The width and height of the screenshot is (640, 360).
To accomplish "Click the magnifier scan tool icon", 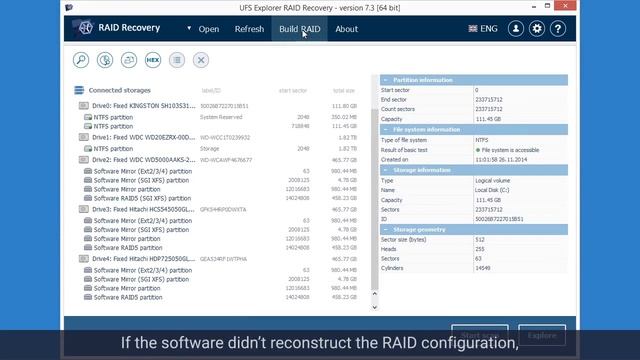I will [x=81, y=60].
